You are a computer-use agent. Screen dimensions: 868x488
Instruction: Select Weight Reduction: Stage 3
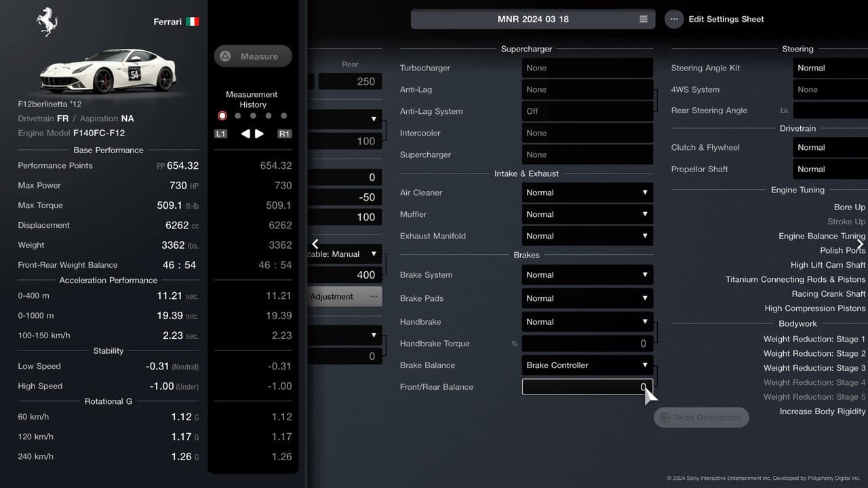tap(814, 368)
